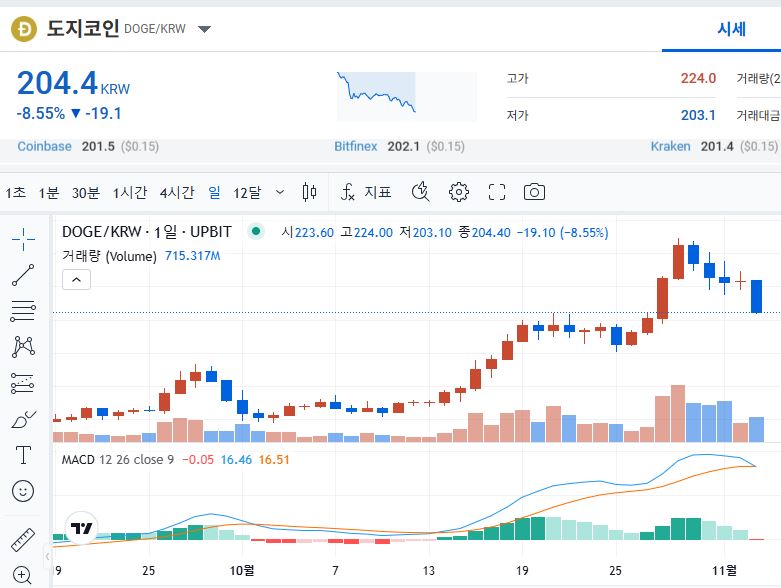781x588 pixels.
Task: Open the Kraken price link
Action: pos(670,146)
